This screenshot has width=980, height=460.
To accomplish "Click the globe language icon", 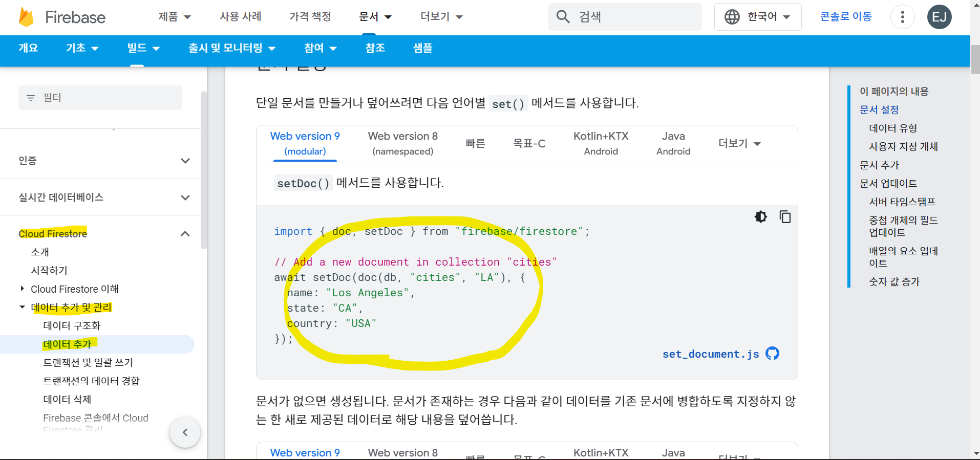I will [732, 17].
